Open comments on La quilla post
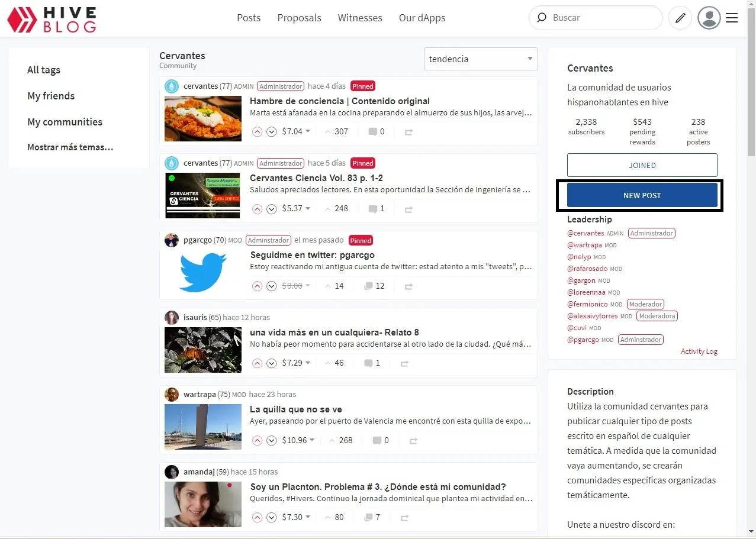 (381, 440)
